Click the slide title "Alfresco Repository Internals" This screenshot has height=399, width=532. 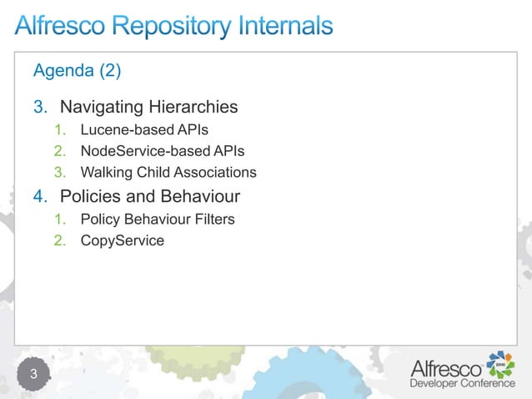[173, 26]
